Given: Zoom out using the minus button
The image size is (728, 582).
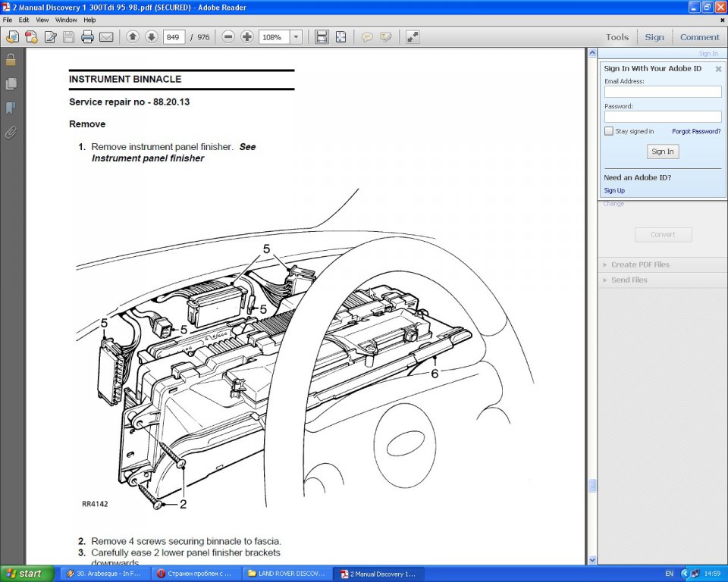Looking at the screenshot, I should tap(228, 37).
